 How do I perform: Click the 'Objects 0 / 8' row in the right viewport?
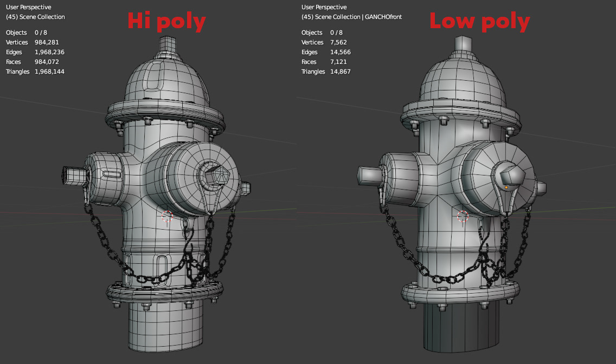pos(322,32)
